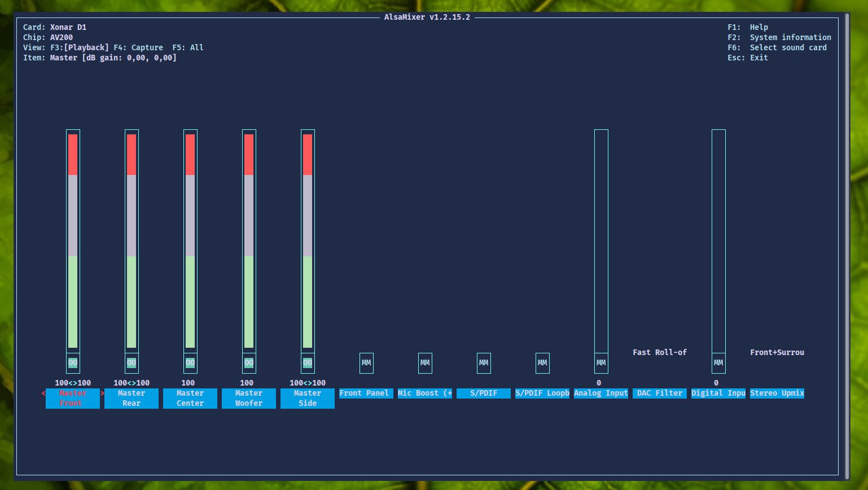Unmute the S/PDIF MM box
This screenshot has height=490, width=868.
[x=484, y=363]
